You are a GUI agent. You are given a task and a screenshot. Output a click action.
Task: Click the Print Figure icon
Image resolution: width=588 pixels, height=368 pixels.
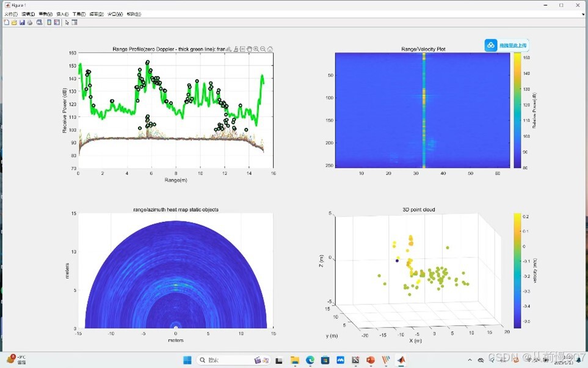coord(30,23)
